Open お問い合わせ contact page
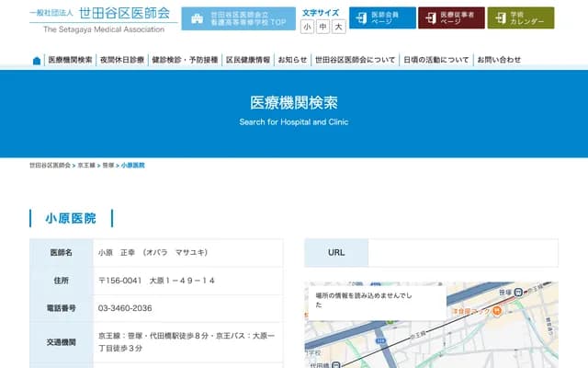Screen dimensions: 588x368 coord(499,60)
